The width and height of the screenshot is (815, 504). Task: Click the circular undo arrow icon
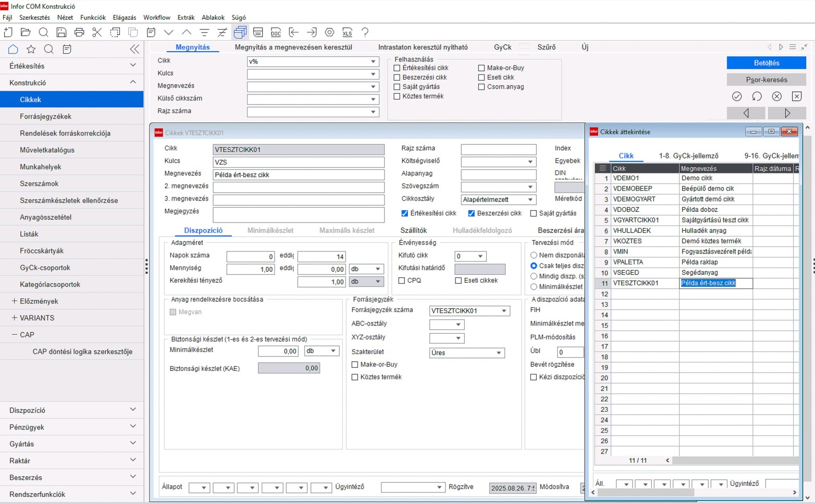tap(757, 96)
